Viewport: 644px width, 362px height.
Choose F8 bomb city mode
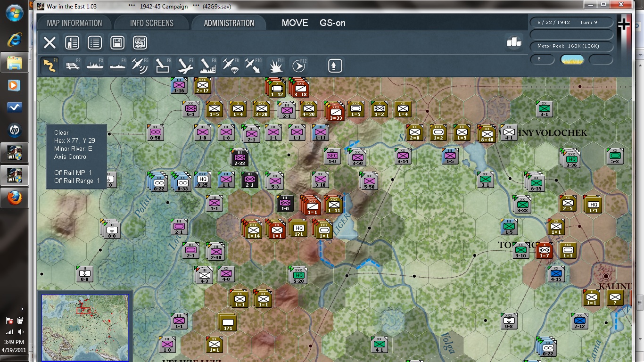(208, 66)
